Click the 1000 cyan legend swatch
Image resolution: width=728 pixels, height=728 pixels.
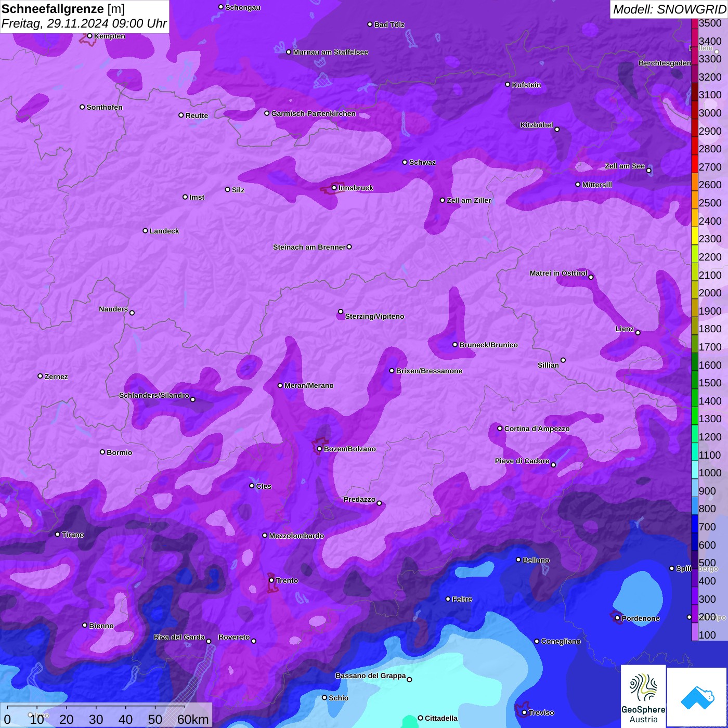click(x=695, y=470)
